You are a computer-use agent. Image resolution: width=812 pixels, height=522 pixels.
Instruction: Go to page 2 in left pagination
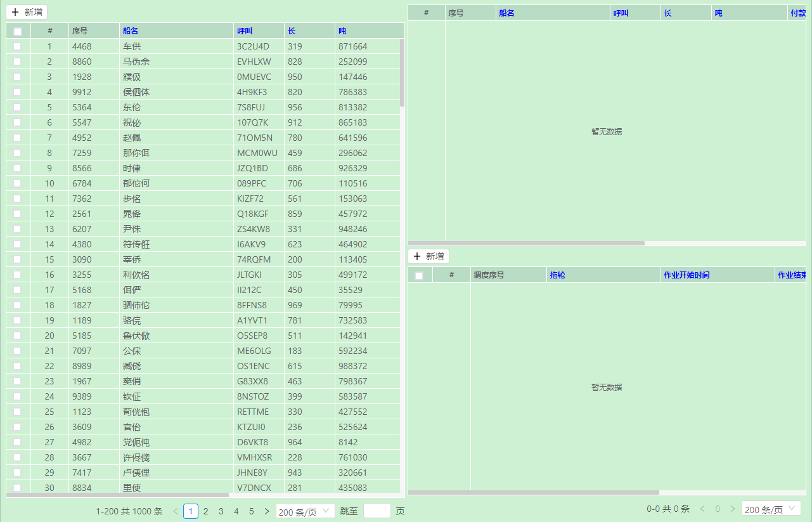click(206, 511)
